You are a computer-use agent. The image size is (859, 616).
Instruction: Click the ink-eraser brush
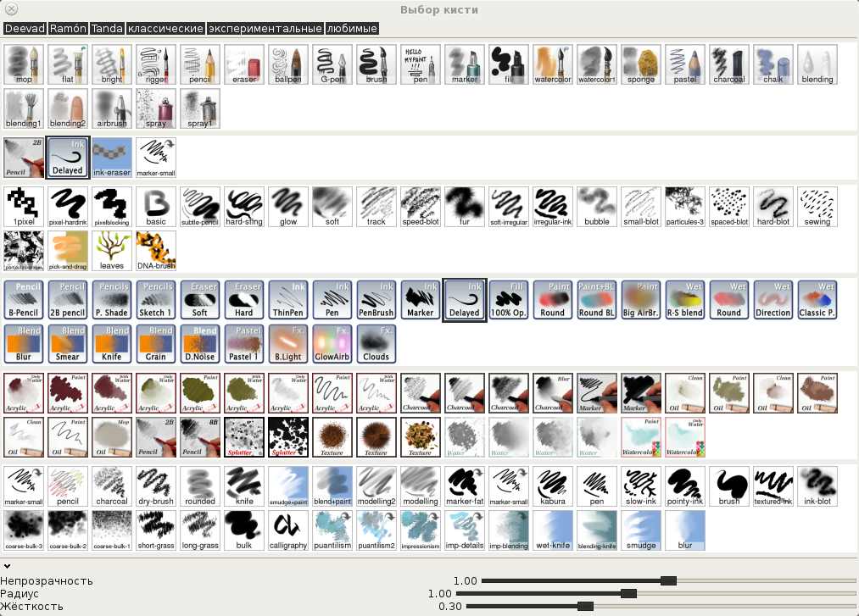112,158
